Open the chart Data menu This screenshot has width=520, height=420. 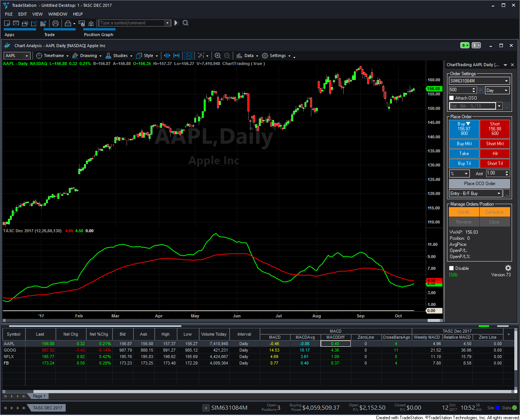coord(247,55)
